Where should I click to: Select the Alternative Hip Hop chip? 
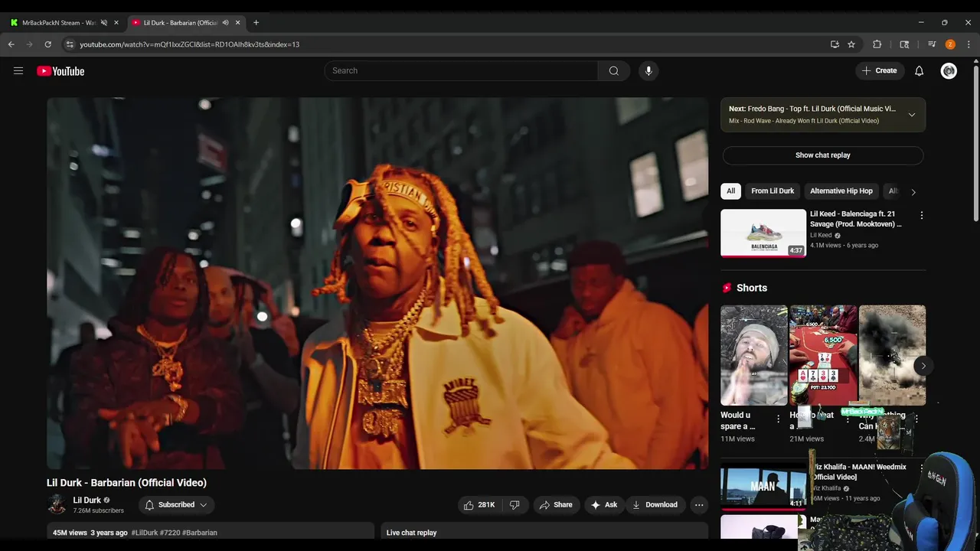click(841, 191)
